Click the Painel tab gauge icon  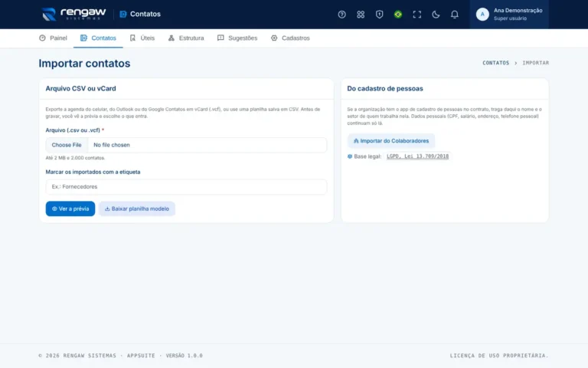(42, 38)
